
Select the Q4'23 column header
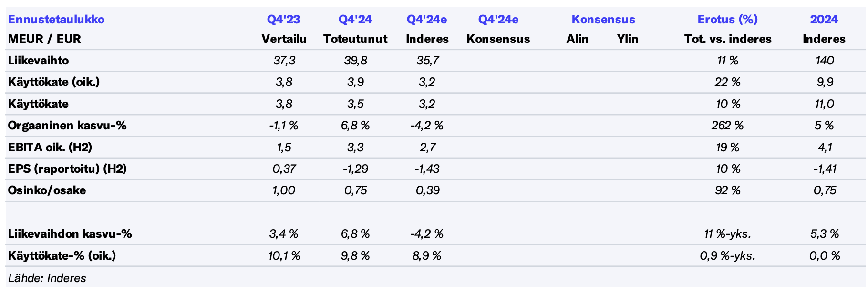(x=283, y=20)
